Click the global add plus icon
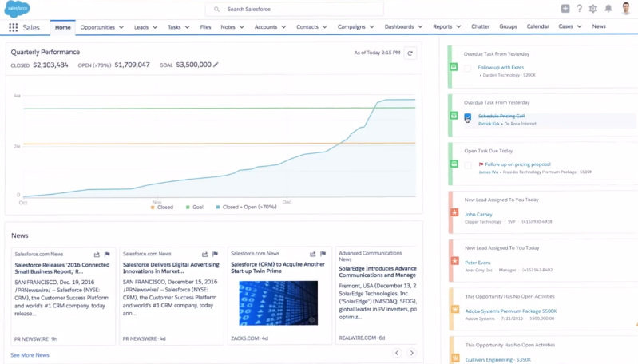The width and height of the screenshot is (638, 364). click(x=565, y=9)
